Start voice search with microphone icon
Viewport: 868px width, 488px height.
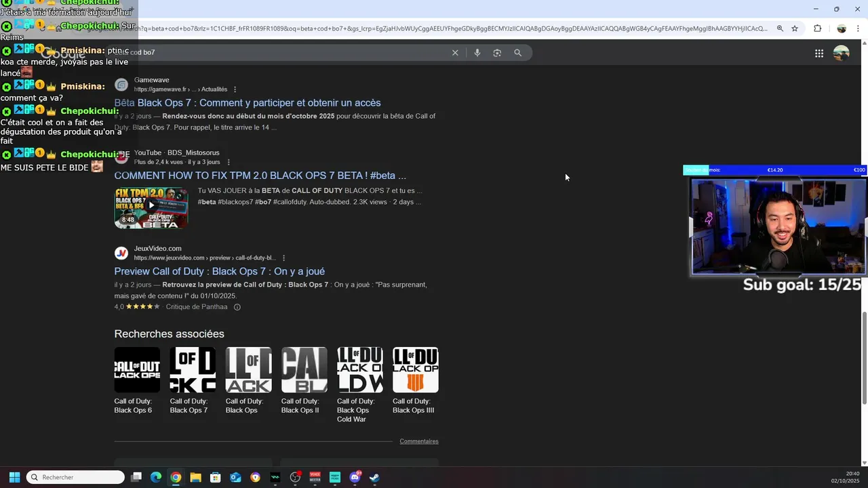pyautogui.click(x=477, y=53)
